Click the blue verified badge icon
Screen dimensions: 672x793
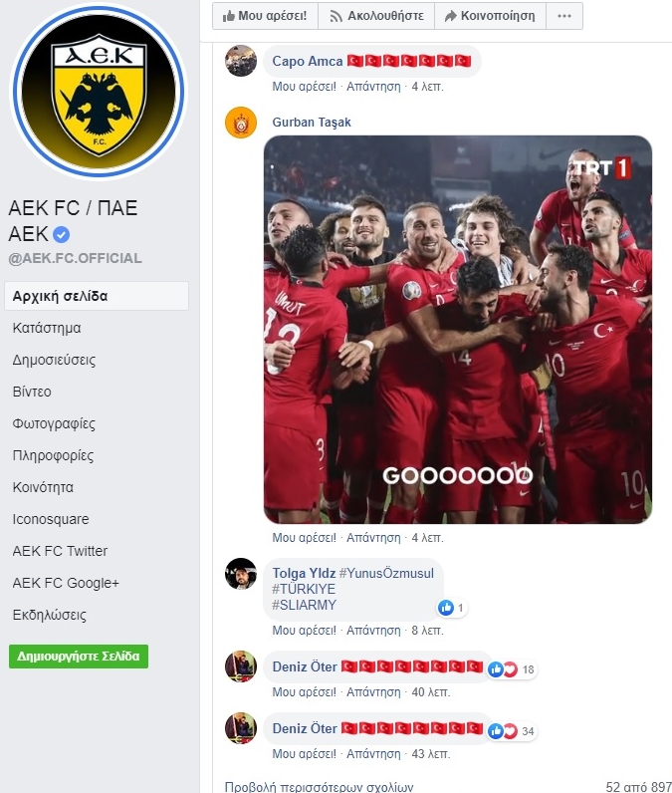(61, 235)
